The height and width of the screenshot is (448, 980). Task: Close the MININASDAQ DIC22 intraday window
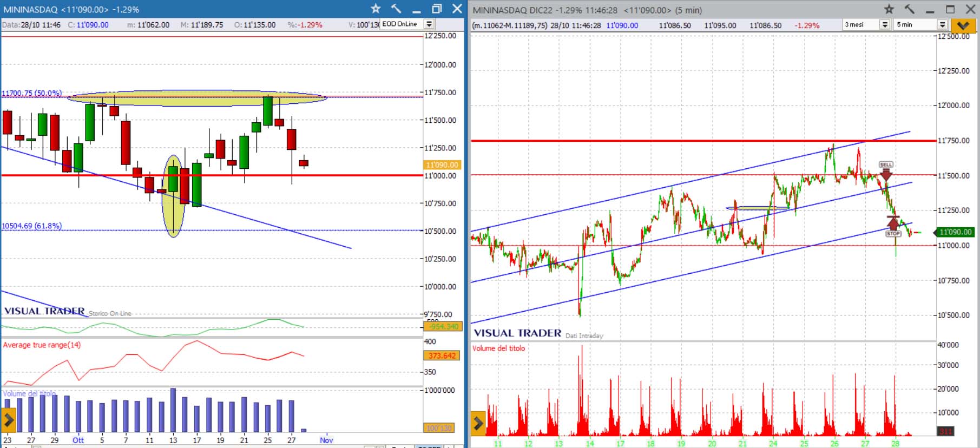point(971,9)
